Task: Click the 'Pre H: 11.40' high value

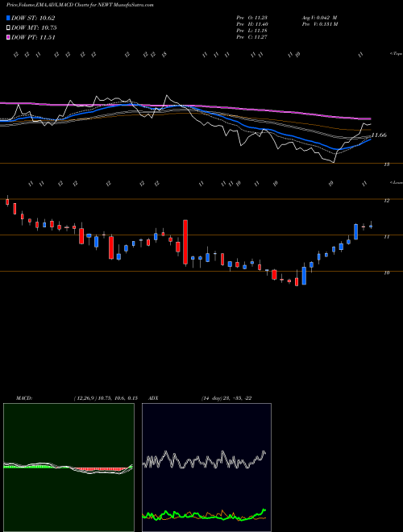Action: tap(252, 24)
